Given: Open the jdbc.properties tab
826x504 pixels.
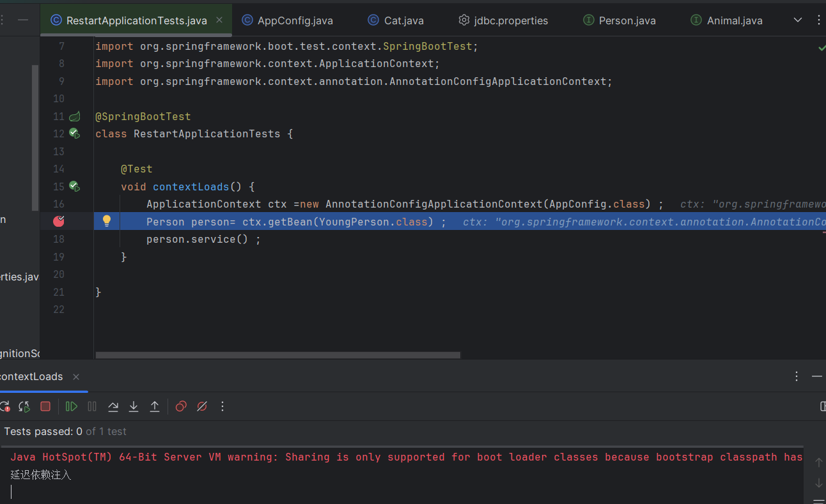Looking at the screenshot, I should (x=503, y=20).
